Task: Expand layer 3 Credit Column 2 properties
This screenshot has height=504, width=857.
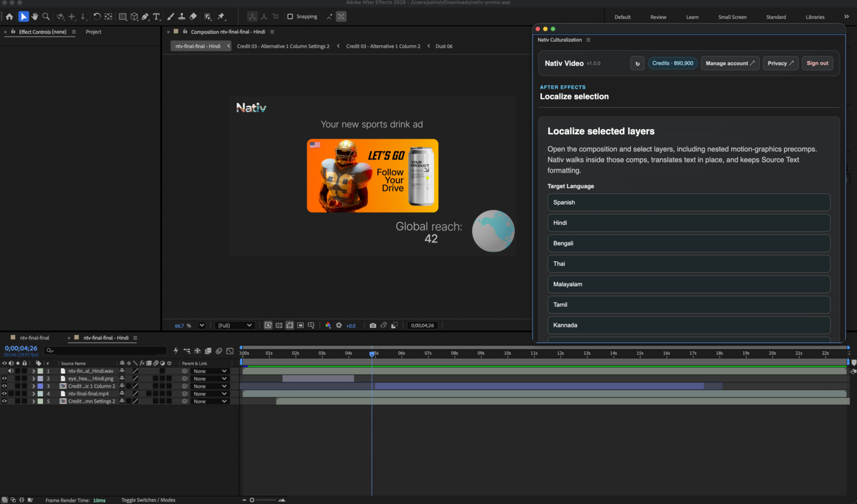Action: pyautogui.click(x=33, y=386)
